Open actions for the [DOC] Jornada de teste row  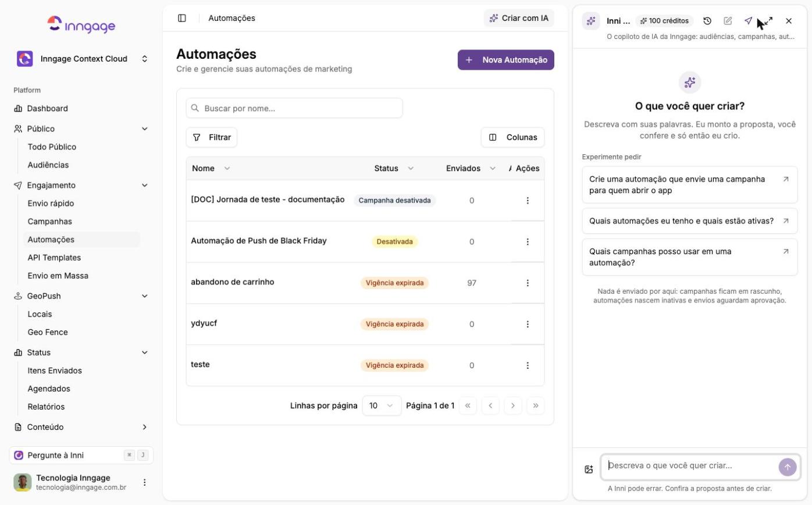click(x=528, y=200)
